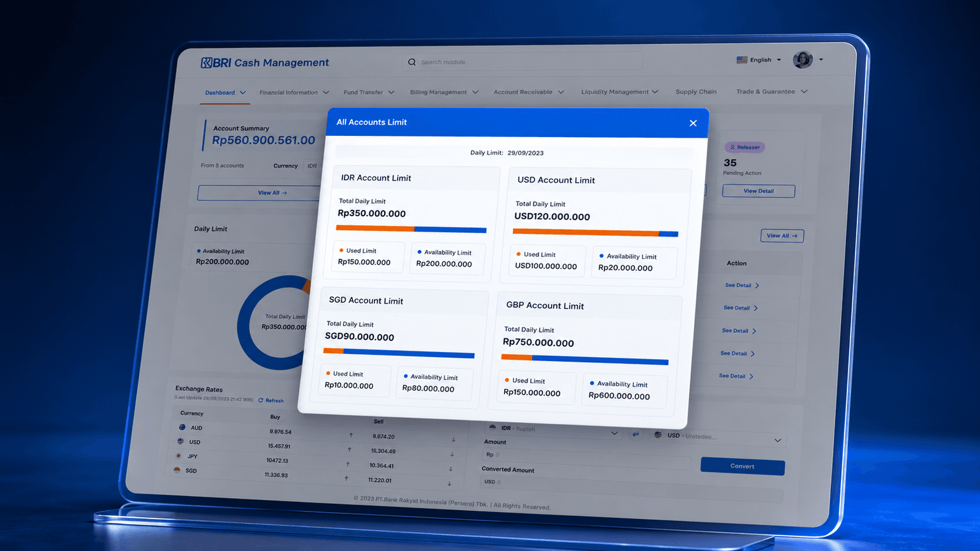Open the Dashboard tab

tap(225, 92)
